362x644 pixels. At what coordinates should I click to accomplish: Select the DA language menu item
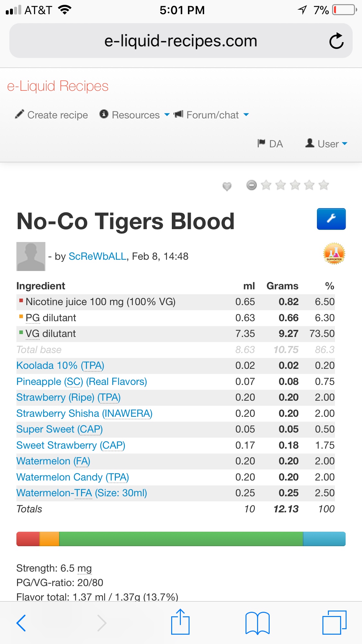(x=270, y=144)
